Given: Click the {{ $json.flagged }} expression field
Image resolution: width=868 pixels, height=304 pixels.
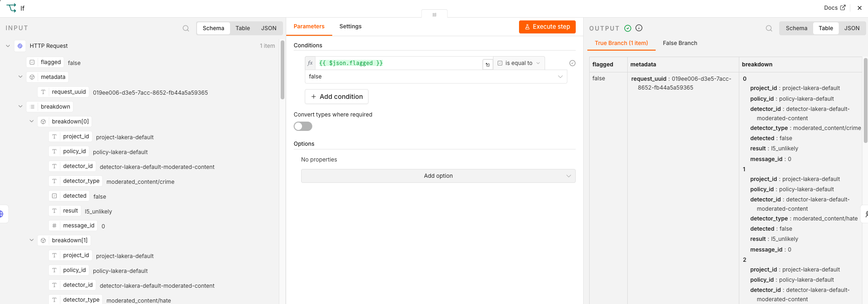Looking at the screenshot, I should click(x=399, y=63).
